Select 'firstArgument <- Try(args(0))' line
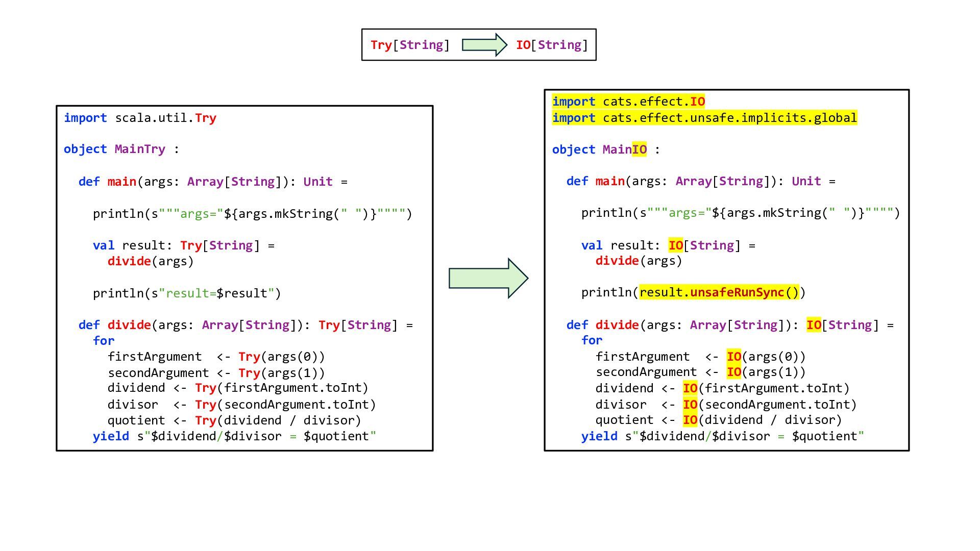980x551 pixels. [216, 357]
